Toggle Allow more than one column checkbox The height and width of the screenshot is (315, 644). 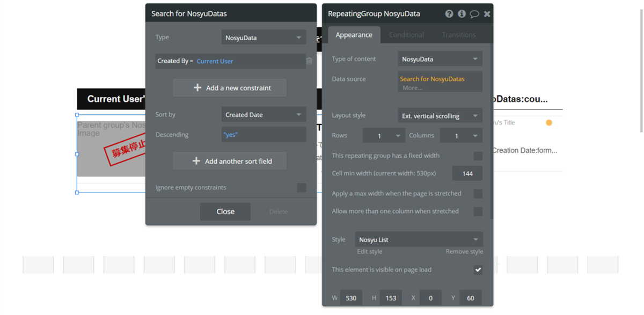pyautogui.click(x=478, y=211)
